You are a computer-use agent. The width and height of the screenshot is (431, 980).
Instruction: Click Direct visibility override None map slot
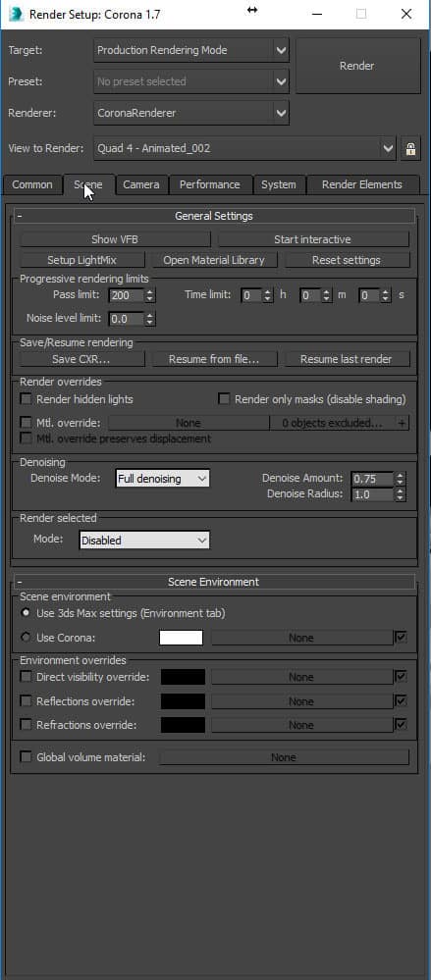(301, 677)
